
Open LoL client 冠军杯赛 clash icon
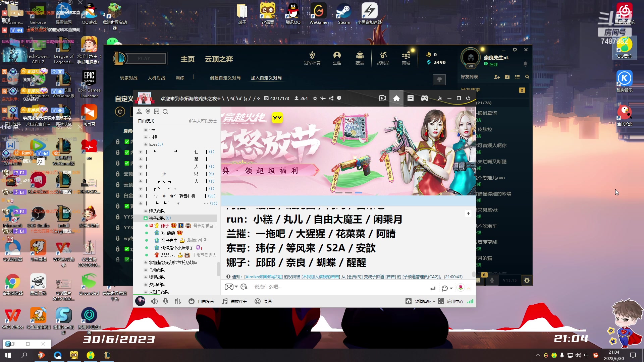pyautogui.click(x=312, y=58)
